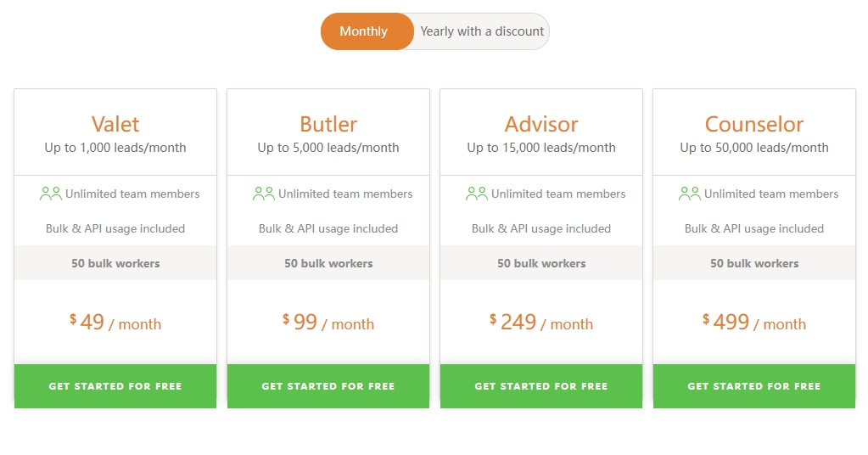Get started for free with Advisor plan
This screenshot has height=455, width=868.
[541, 386]
